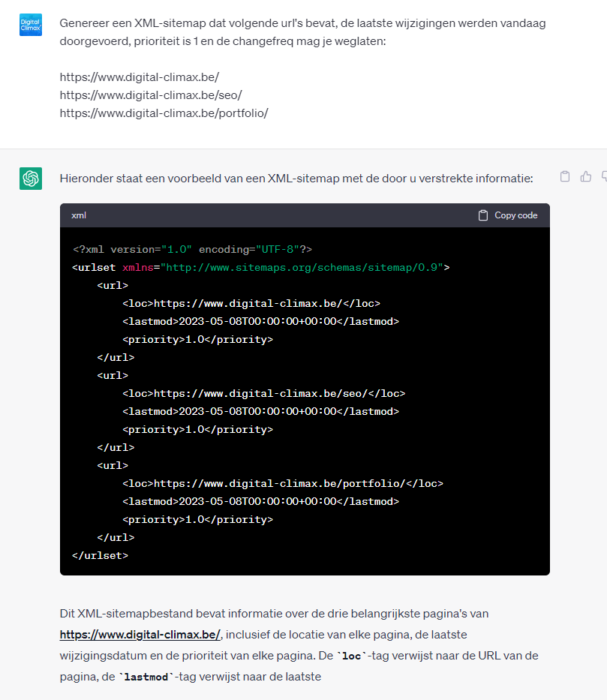The height and width of the screenshot is (700, 607).
Task: Click the homepage URL in the user prompt
Action: point(140,77)
